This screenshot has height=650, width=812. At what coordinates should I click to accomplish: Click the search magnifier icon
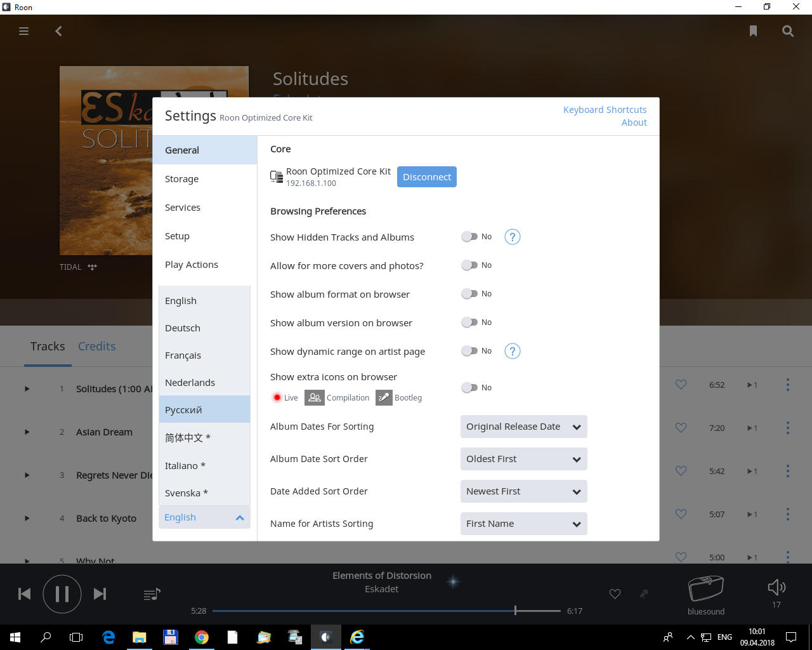coord(788,31)
